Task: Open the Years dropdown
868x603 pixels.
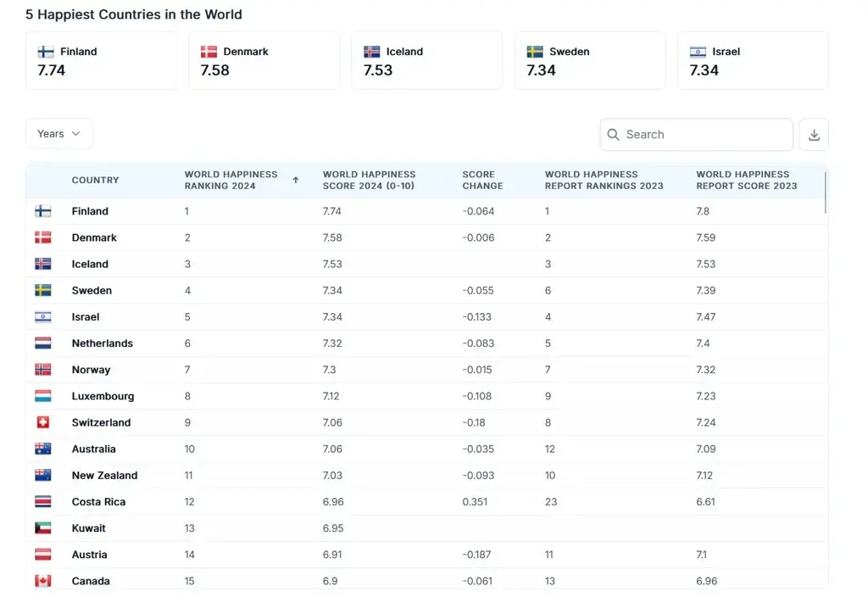Action: coord(58,134)
